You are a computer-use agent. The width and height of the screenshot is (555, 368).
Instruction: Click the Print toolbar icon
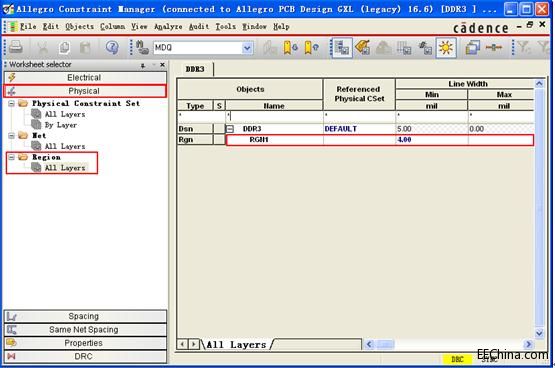click(15, 47)
